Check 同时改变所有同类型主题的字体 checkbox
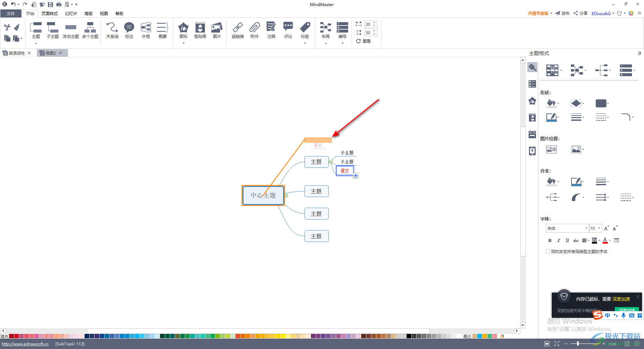Image resolution: width=644 pixels, height=349 pixels. (548, 251)
